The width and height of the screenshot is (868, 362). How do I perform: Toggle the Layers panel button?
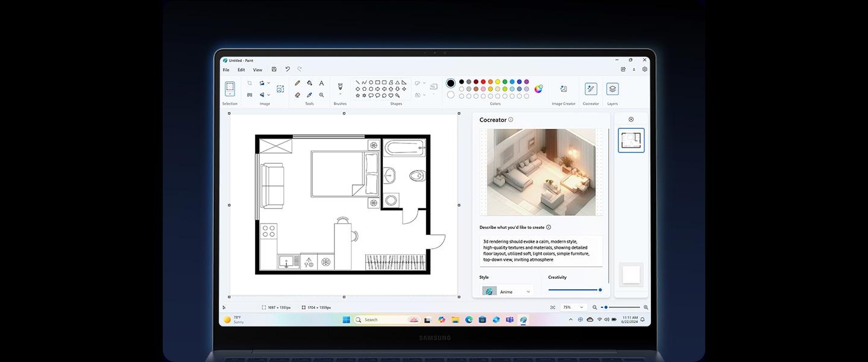(x=612, y=89)
